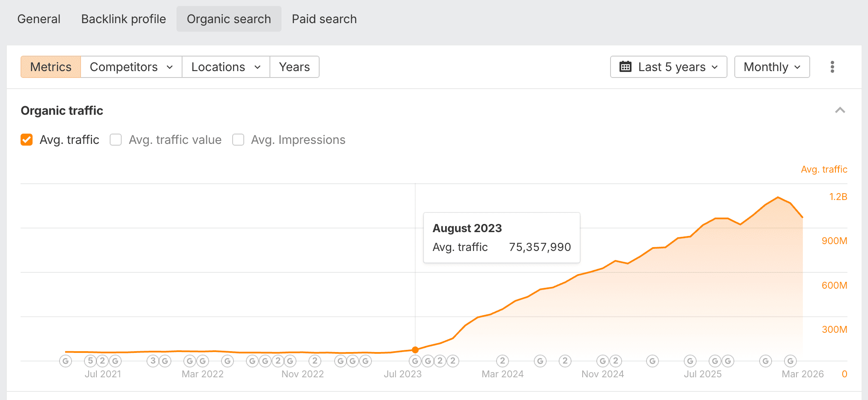
Task: Open the Monthly interval dropdown
Action: [x=772, y=67]
